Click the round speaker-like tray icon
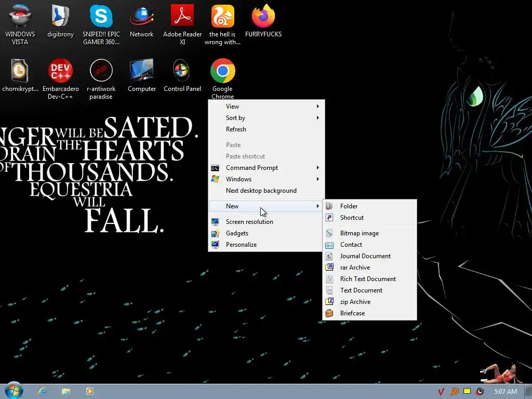Screen dimensions: 532x399 480,392
